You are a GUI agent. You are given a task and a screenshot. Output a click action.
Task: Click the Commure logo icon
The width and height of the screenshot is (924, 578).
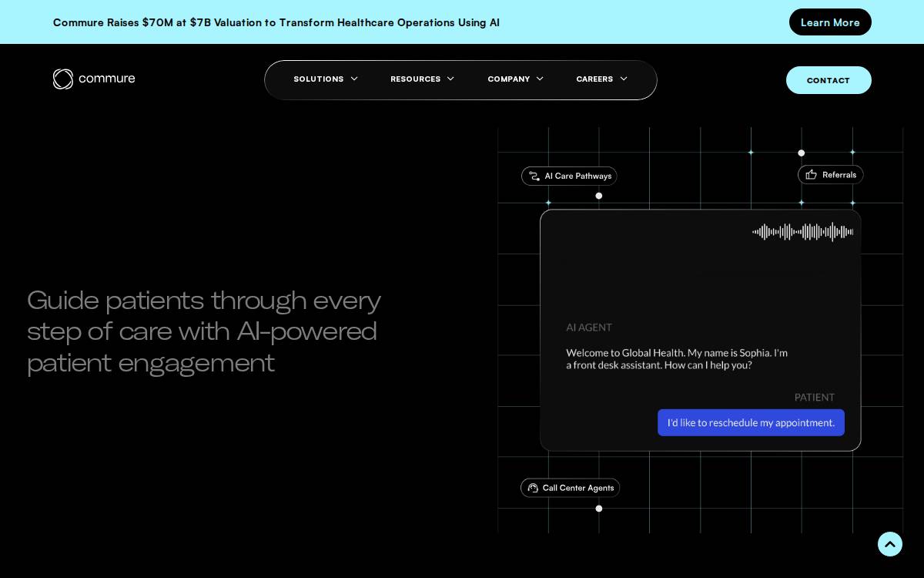pyautogui.click(x=63, y=79)
